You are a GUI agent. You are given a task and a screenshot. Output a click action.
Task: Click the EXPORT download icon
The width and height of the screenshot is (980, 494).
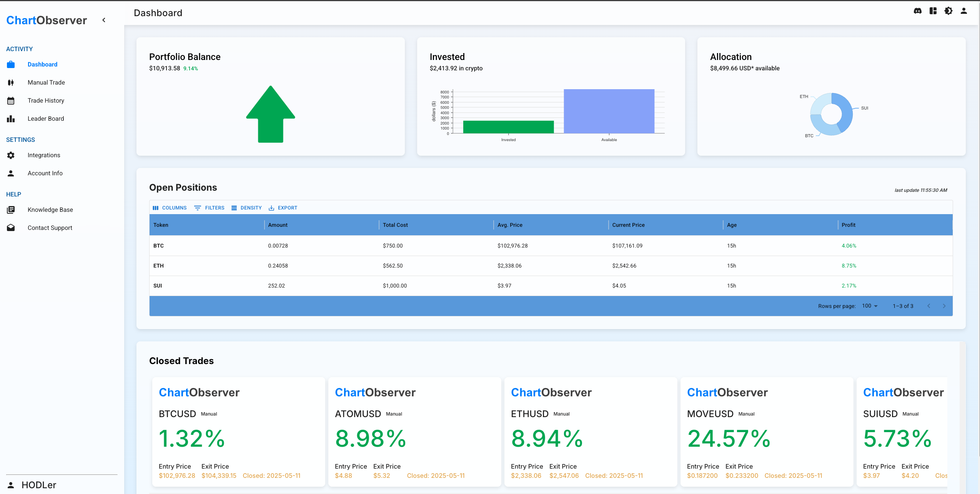pos(271,208)
